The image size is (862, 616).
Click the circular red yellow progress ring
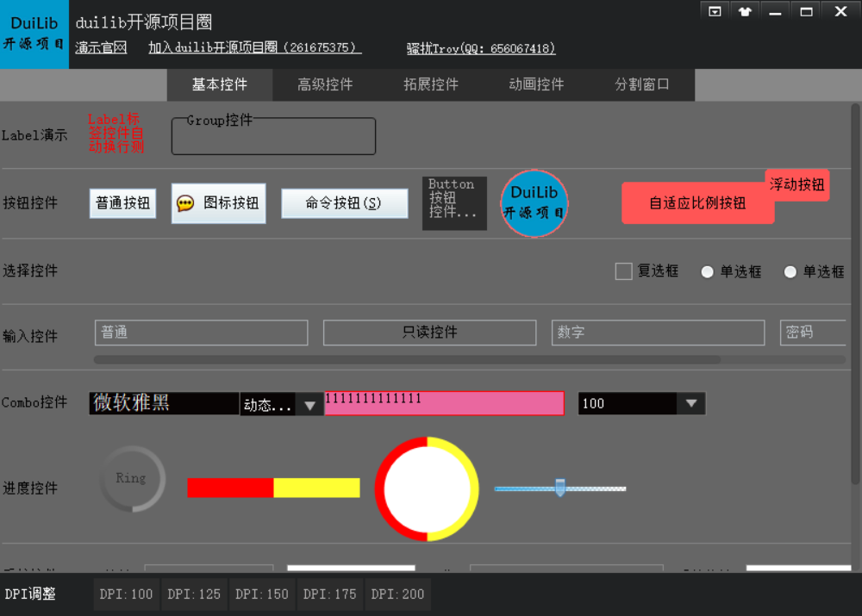click(x=427, y=489)
